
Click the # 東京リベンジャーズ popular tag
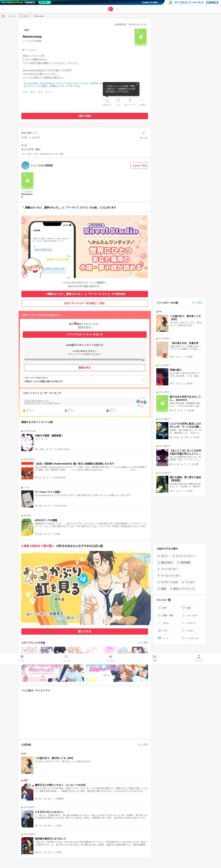[182, 589]
